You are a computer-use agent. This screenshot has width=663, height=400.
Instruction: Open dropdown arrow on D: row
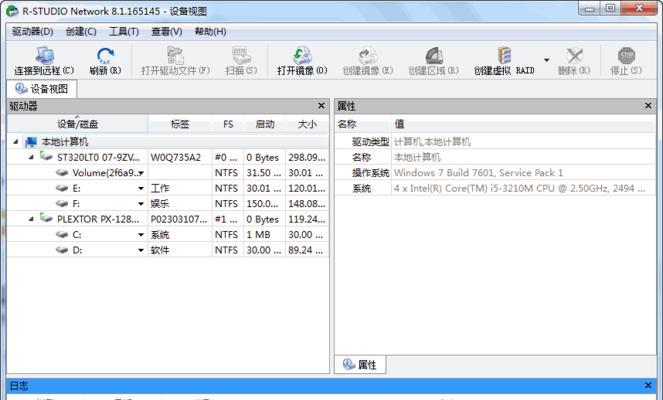click(x=141, y=250)
